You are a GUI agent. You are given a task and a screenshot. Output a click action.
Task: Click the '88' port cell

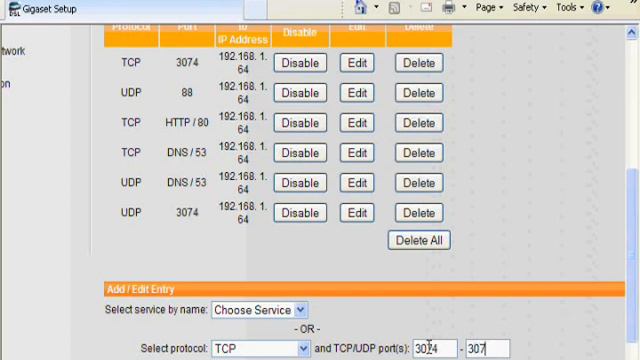click(x=187, y=93)
